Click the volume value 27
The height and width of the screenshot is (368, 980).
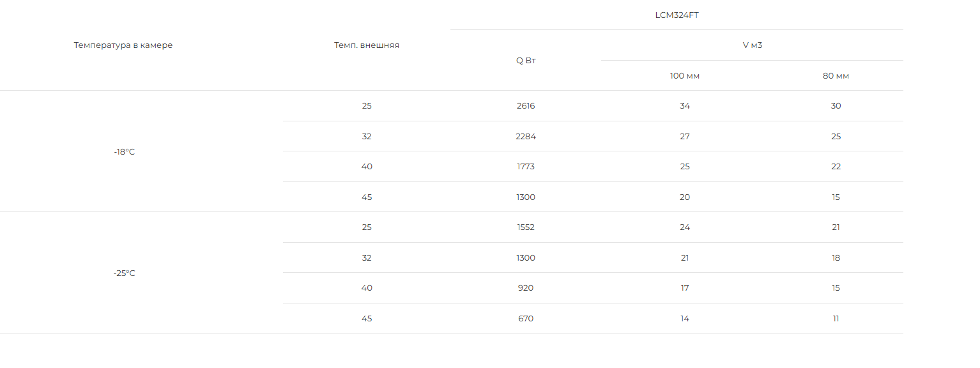685,137
